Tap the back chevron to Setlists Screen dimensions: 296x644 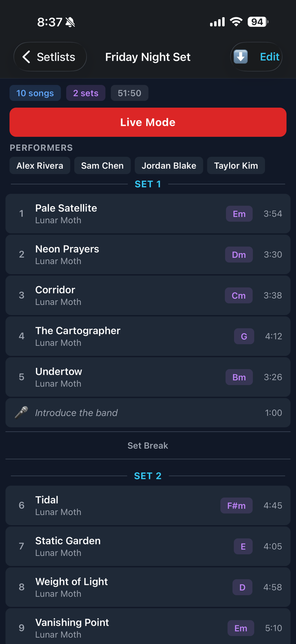[x=27, y=57]
